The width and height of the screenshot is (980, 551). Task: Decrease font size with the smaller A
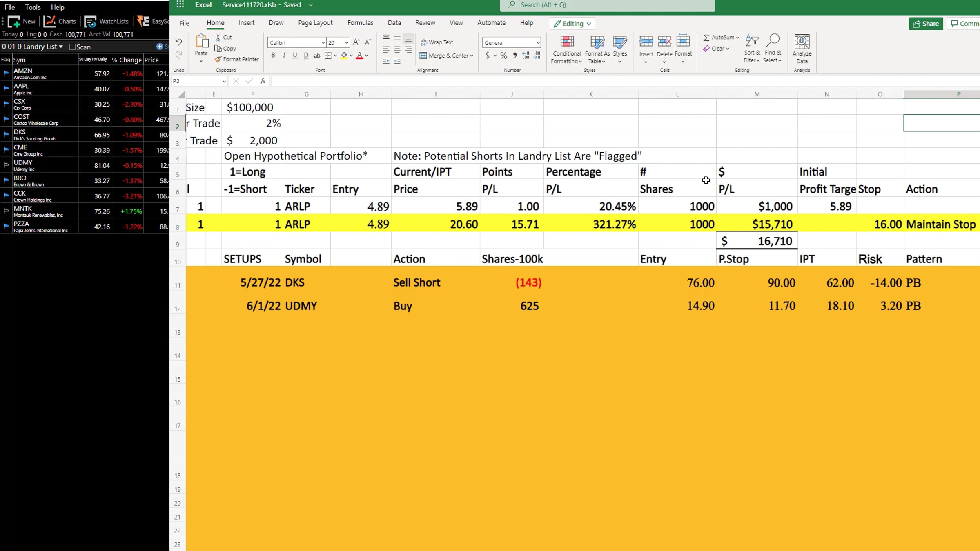(x=368, y=42)
